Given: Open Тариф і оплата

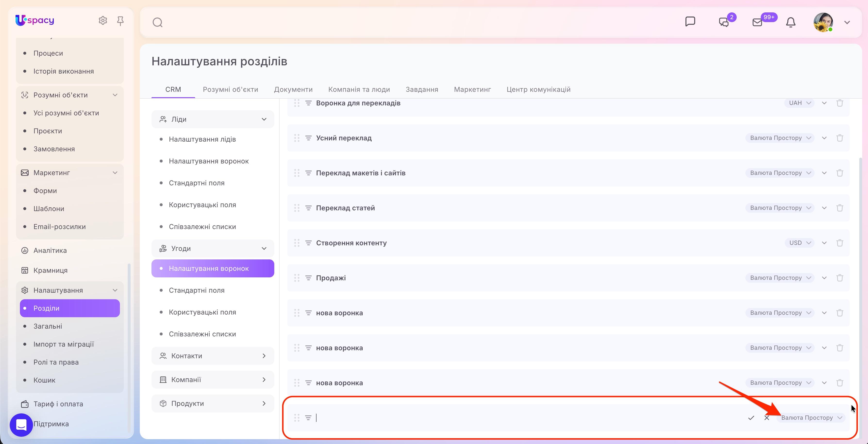Looking at the screenshot, I should (x=58, y=404).
